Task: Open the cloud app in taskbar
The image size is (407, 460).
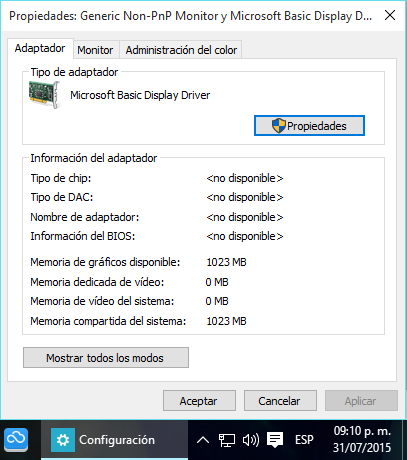Action: point(16,439)
